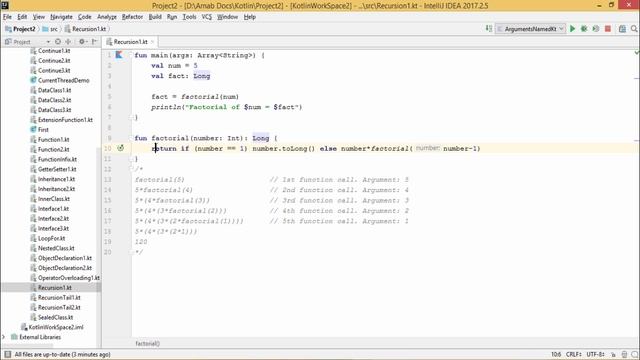Open Project Structure icon in toolbar
640x360 pixels.
(x=622, y=29)
